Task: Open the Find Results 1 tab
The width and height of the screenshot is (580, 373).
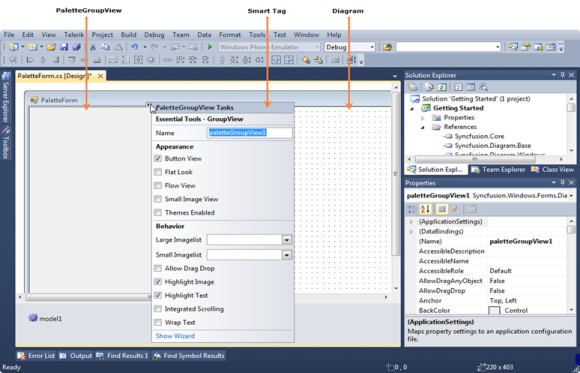Action: (x=122, y=356)
